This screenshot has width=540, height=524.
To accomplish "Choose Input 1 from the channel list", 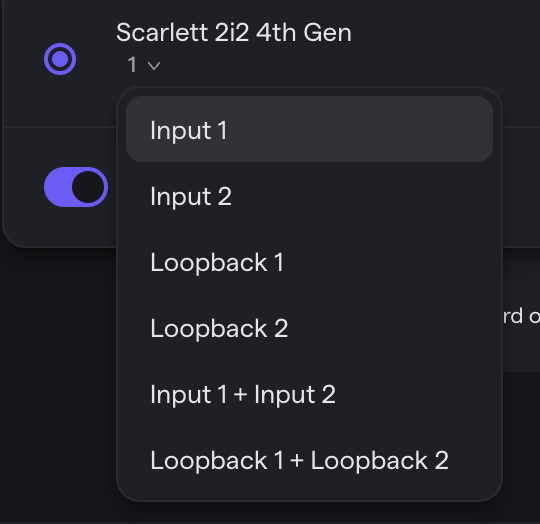I will click(x=309, y=129).
